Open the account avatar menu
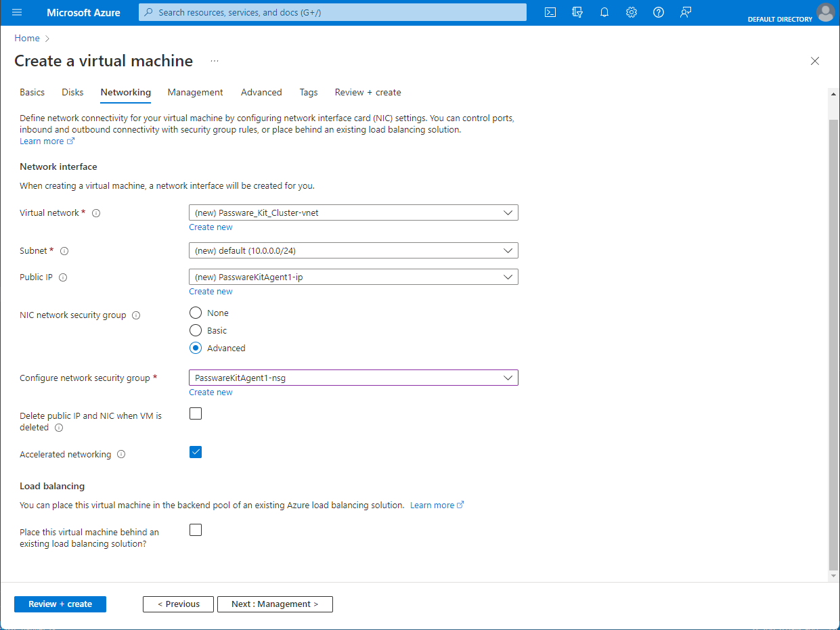 point(826,12)
